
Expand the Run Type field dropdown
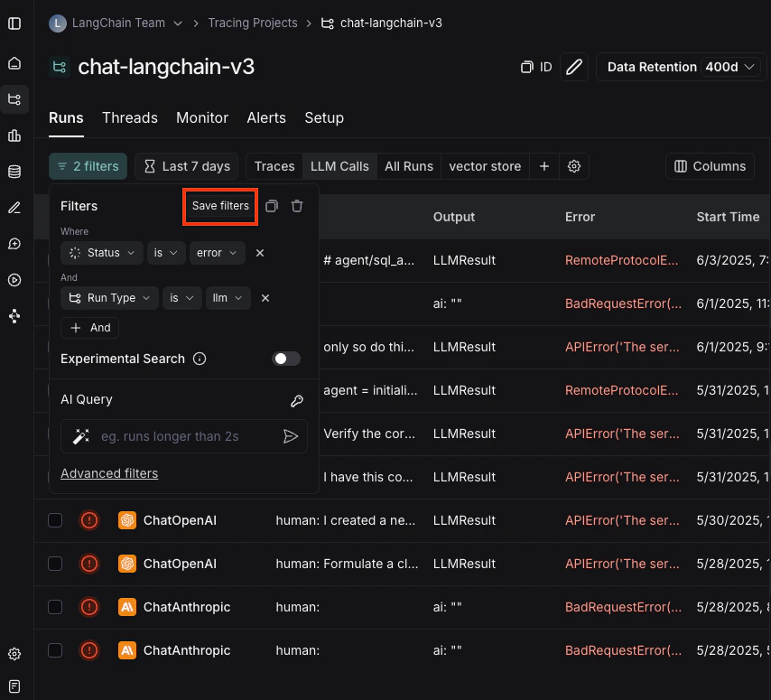[109, 298]
